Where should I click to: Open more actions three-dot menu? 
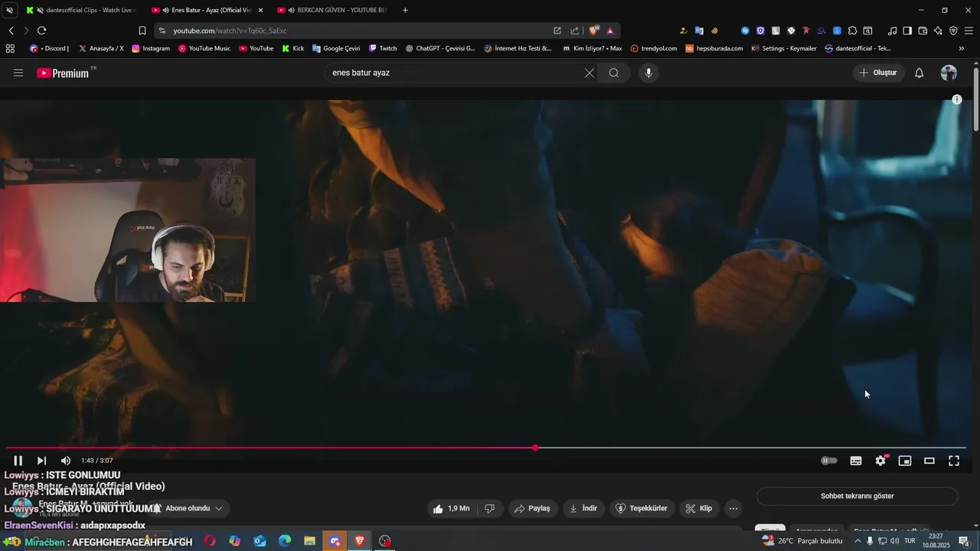click(733, 508)
